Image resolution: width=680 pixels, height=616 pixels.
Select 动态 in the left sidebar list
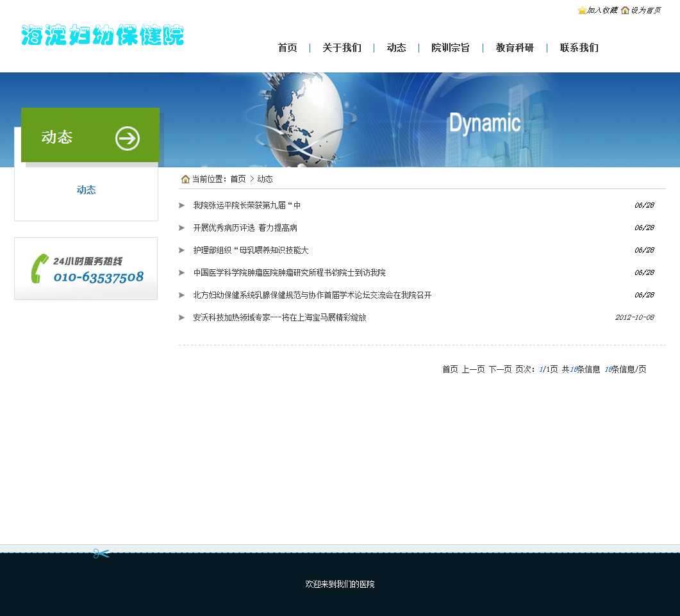[x=86, y=190]
